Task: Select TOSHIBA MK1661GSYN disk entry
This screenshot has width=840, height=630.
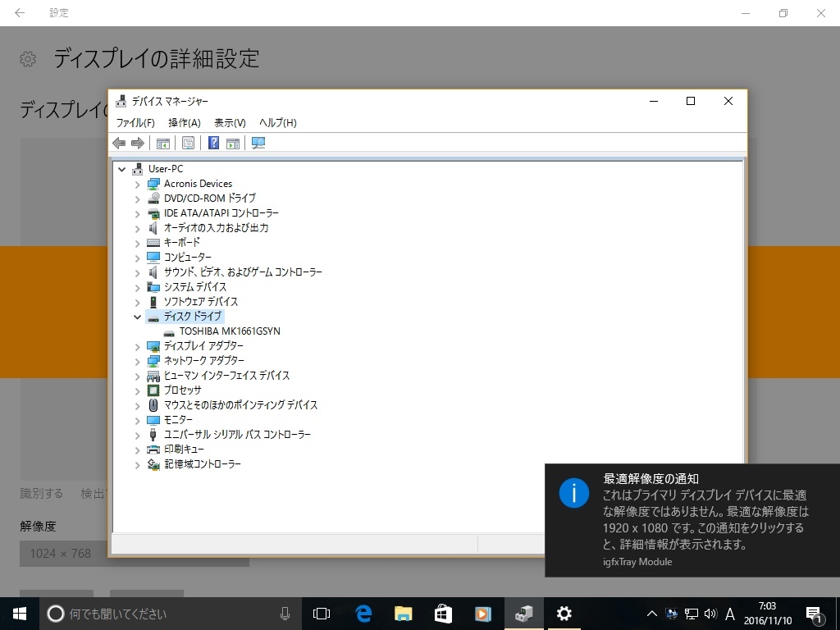Action: click(230, 331)
